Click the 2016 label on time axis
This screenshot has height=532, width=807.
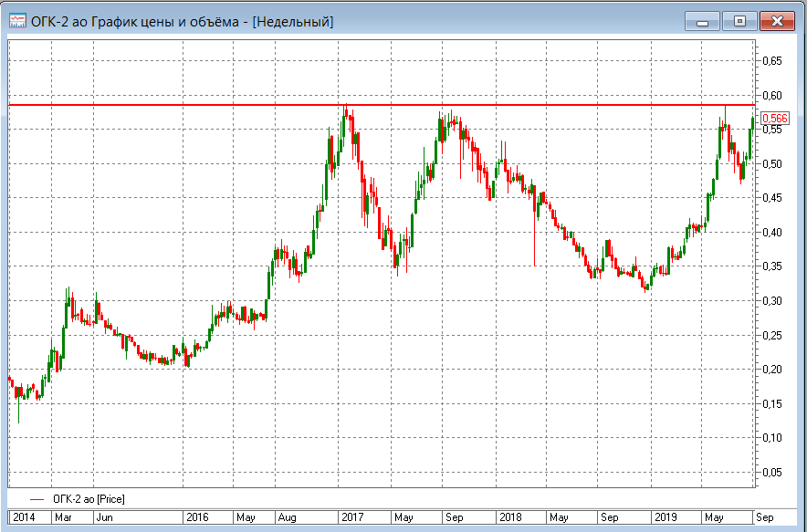197,517
